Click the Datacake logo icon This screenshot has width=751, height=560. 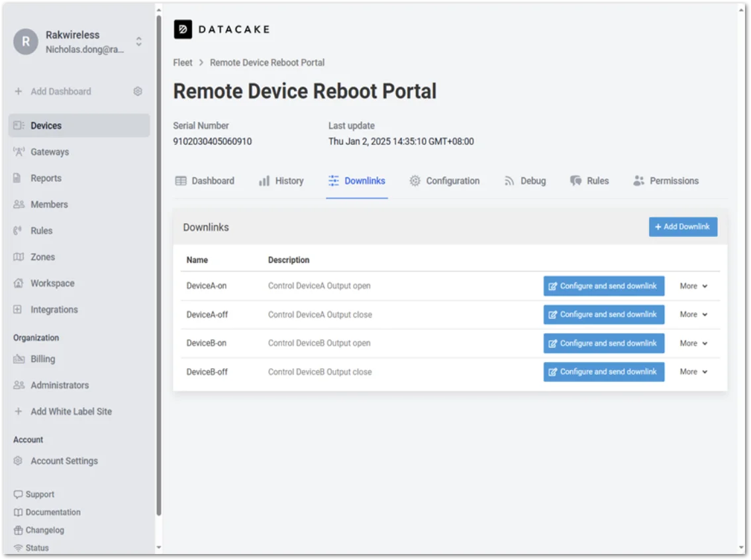[183, 29]
